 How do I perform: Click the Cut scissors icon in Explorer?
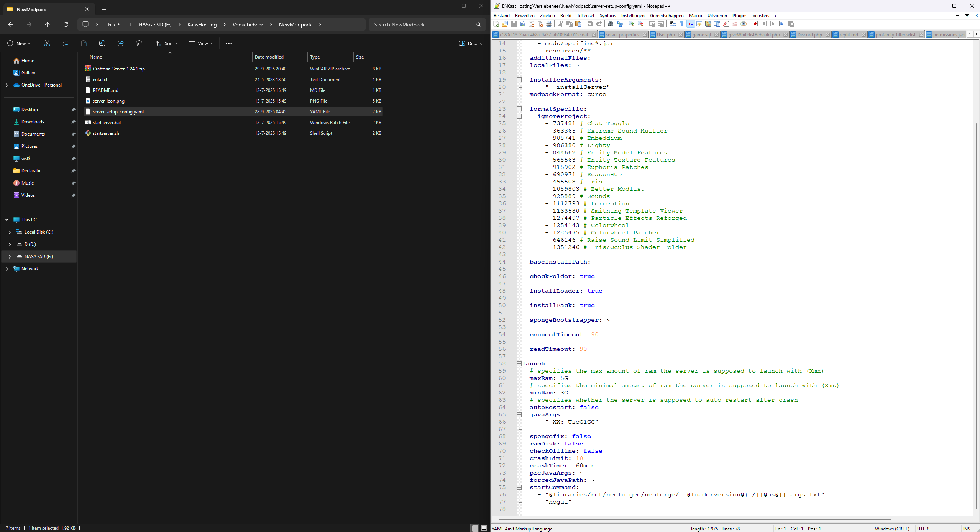click(x=47, y=43)
